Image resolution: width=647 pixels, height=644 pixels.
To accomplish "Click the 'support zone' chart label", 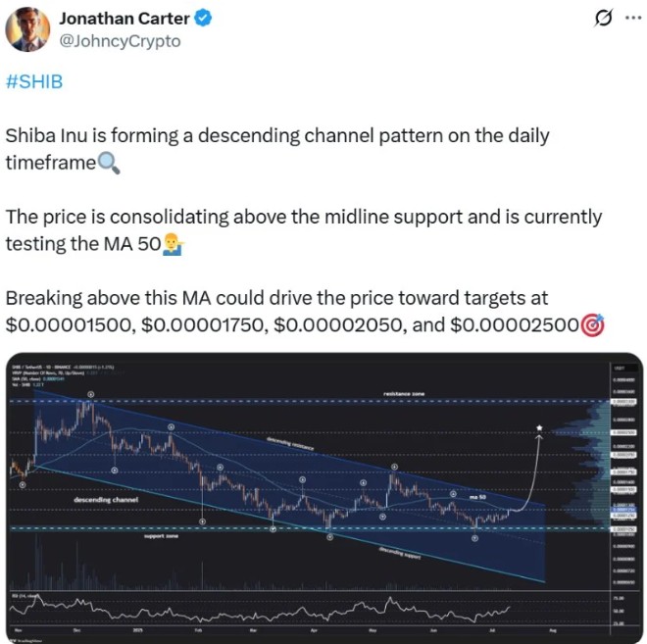I will [161, 536].
